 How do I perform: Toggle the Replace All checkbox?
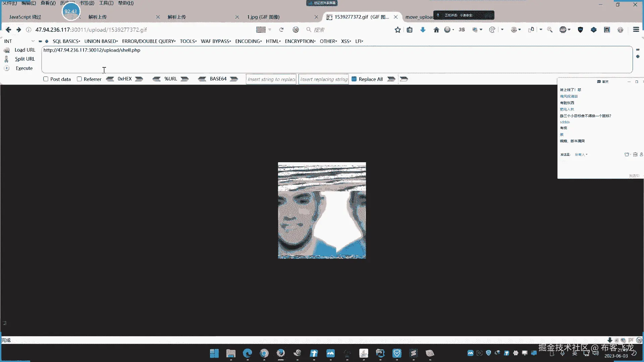[354, 79]
